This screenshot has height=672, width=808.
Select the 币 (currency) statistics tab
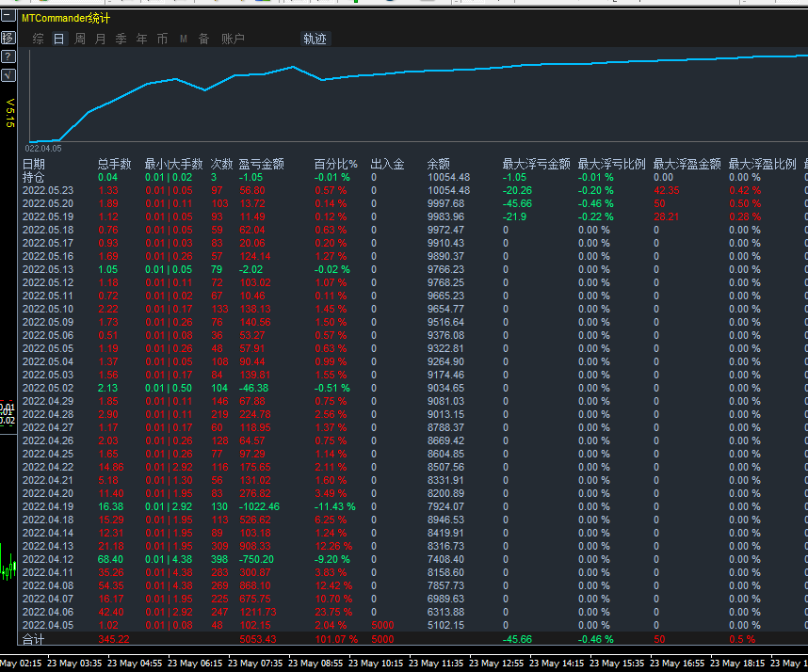point(163,39)
